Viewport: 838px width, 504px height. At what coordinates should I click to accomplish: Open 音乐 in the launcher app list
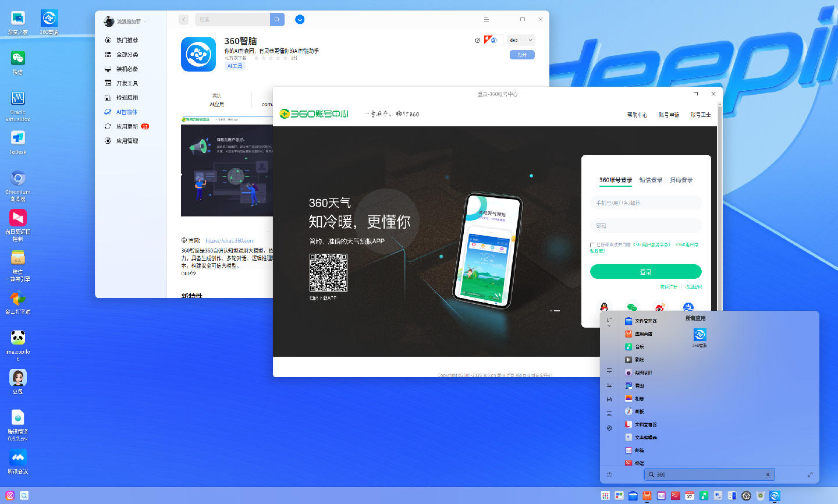pos(634,347)
